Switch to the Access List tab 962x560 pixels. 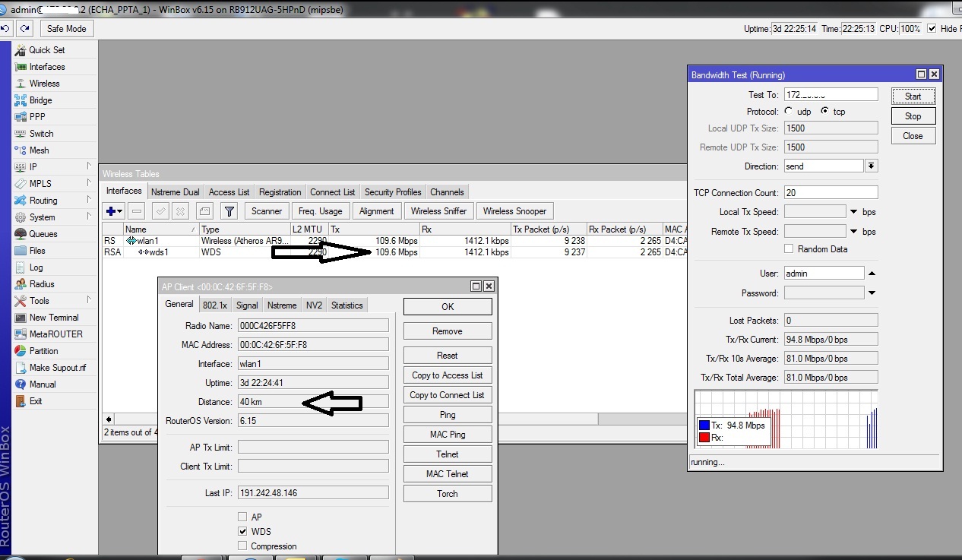point(229,192)
